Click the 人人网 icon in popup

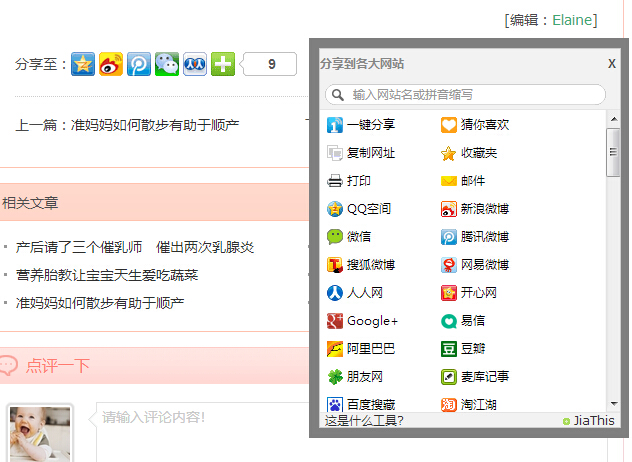(335, 293)
